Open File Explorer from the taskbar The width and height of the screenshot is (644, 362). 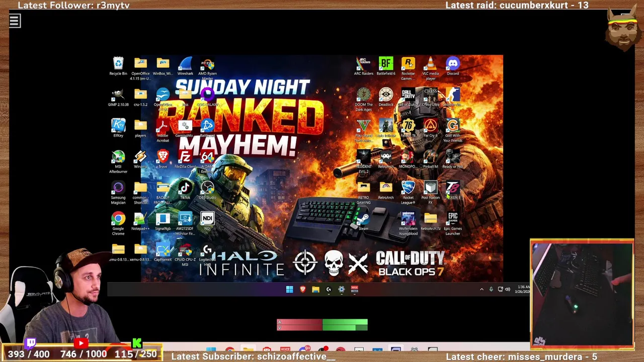point(315,289)
